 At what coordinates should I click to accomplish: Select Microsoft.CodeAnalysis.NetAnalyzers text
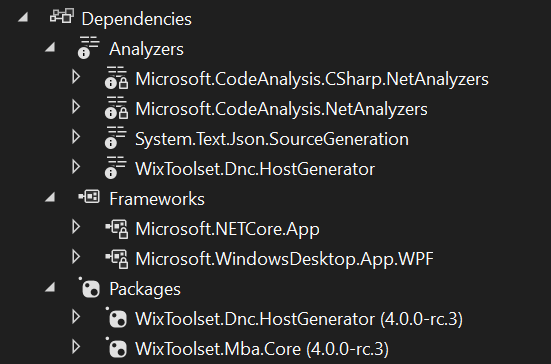pos(281,109)
